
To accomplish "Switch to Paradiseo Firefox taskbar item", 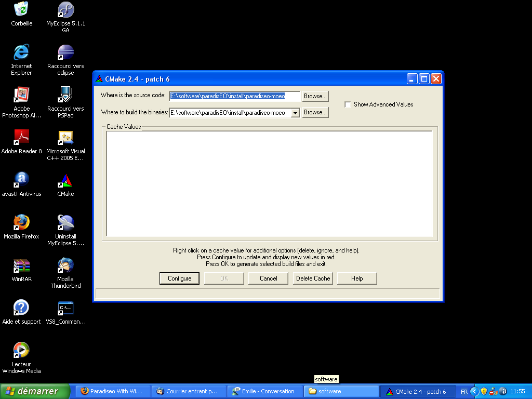I will (113, 391).
